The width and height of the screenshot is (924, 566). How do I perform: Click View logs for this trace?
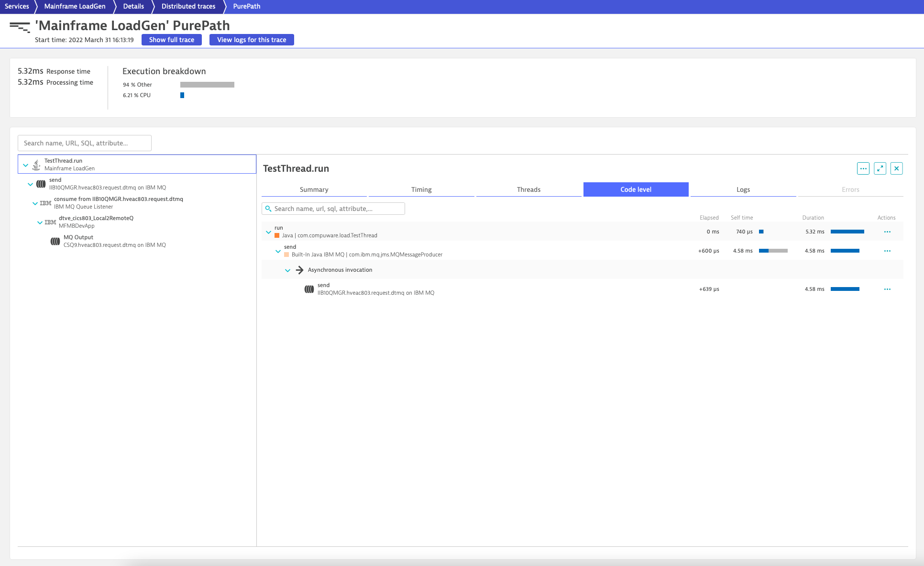(252, 40)
